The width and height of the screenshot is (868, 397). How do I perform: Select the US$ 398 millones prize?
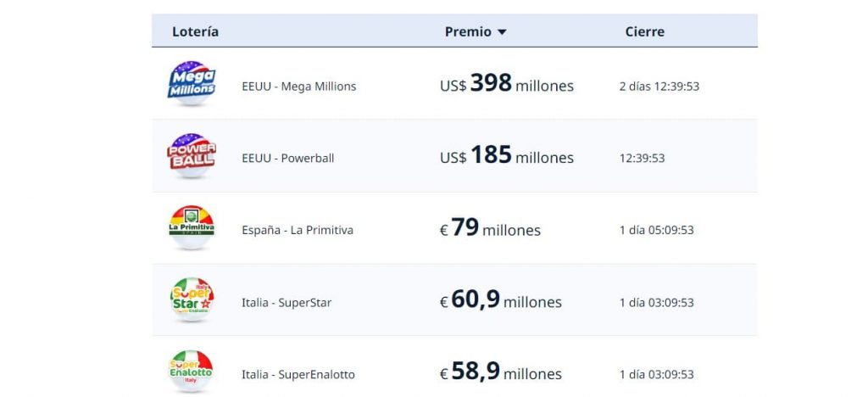tap(506, 85)
